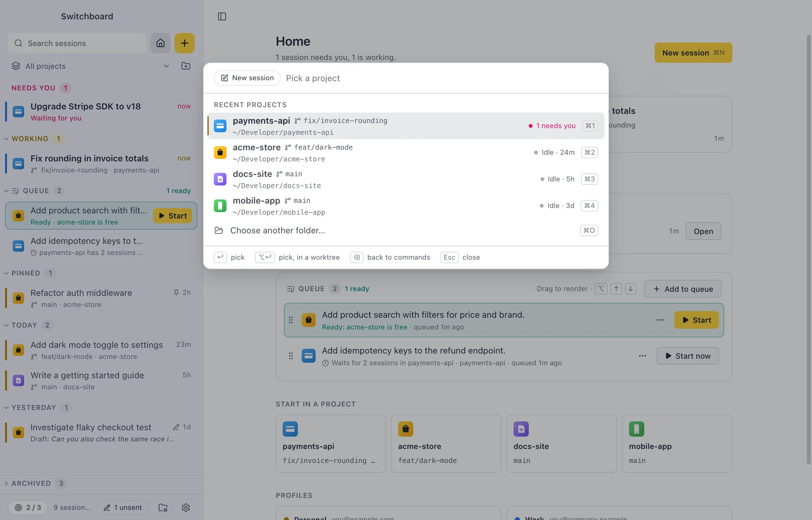
Task: Select payments-api in recent projects
Action: click(x=406, y=126)
